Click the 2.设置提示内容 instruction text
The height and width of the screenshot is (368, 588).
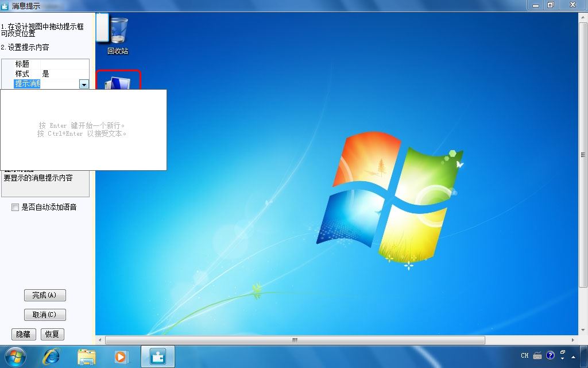25,47
